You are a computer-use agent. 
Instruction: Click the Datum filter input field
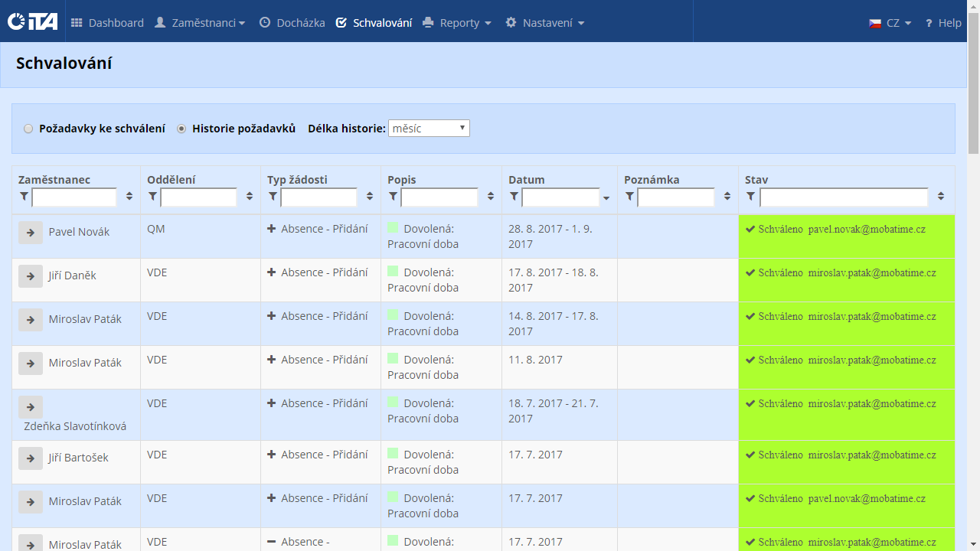coord(560,197)
